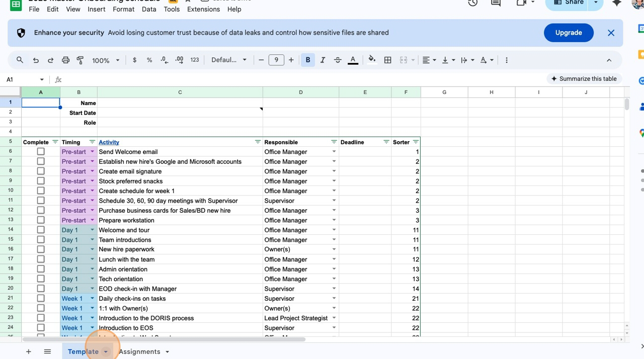644x359 pixels.
Task: Collapse the menus with the chevron
Action: click(609, 60)
